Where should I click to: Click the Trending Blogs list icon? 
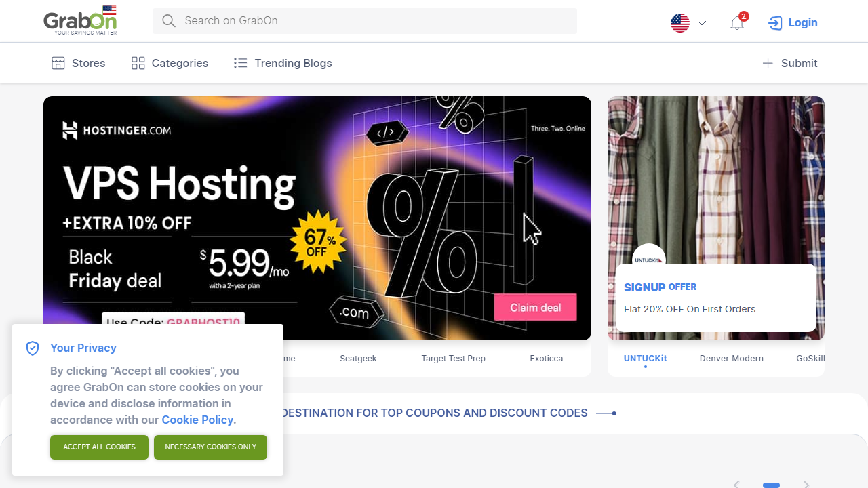click(240, 63)
